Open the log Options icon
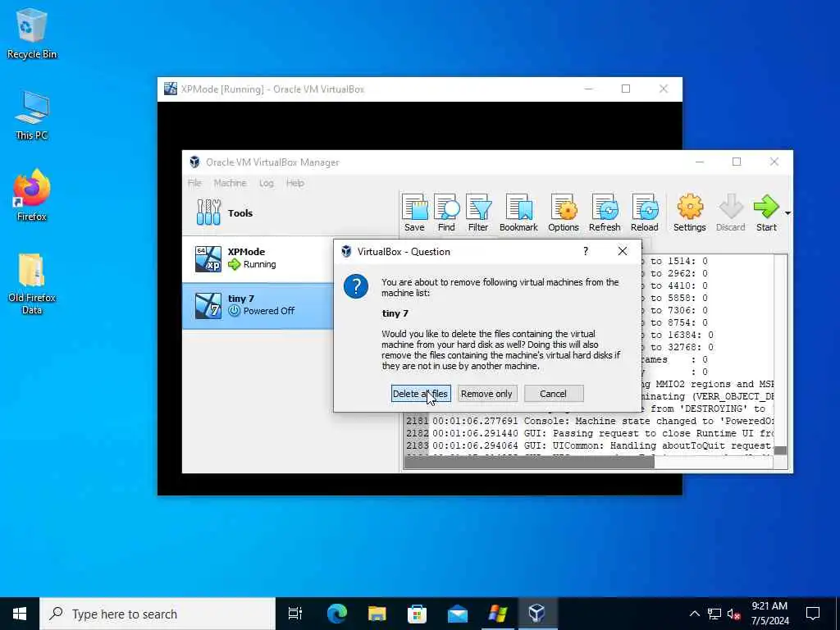 click(564, 212)
